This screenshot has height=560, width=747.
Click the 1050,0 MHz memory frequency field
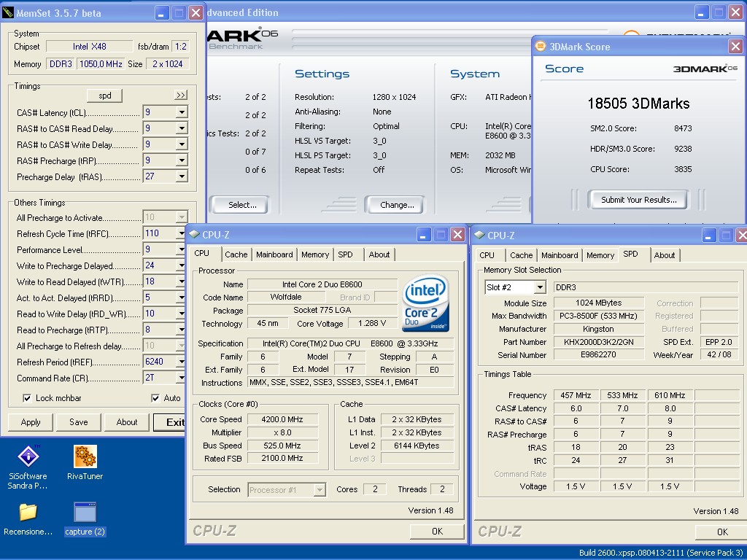(101, 64)
